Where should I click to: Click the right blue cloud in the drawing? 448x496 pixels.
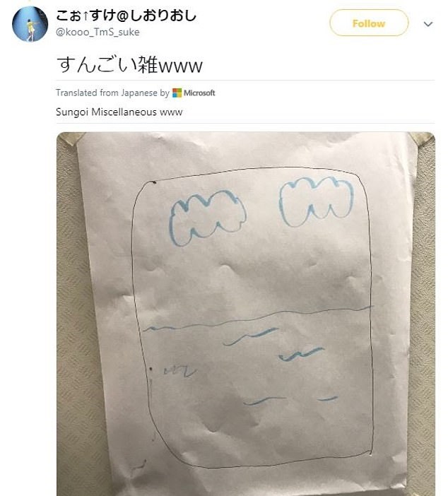(317, 201)
